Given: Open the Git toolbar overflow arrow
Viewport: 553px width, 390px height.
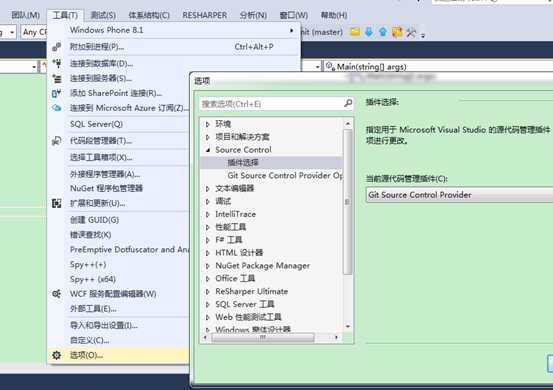Looking at the screenshot, I should point(423,35).
